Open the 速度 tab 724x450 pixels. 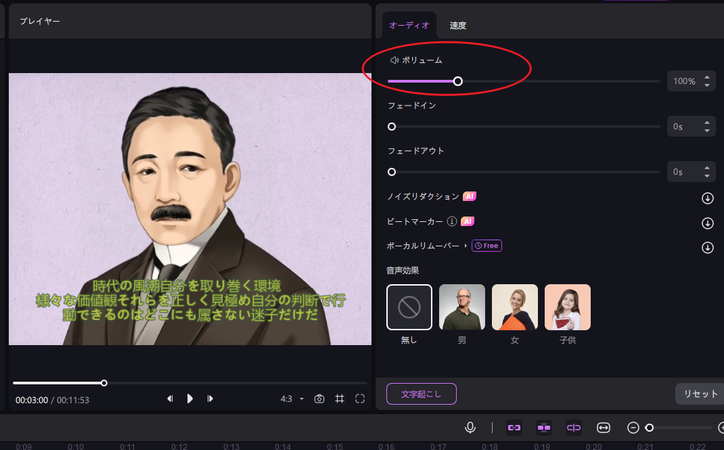[x=458, y=25]
